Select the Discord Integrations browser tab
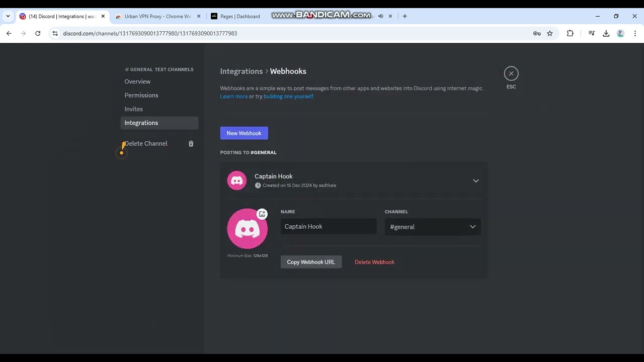 pos(62,16)
